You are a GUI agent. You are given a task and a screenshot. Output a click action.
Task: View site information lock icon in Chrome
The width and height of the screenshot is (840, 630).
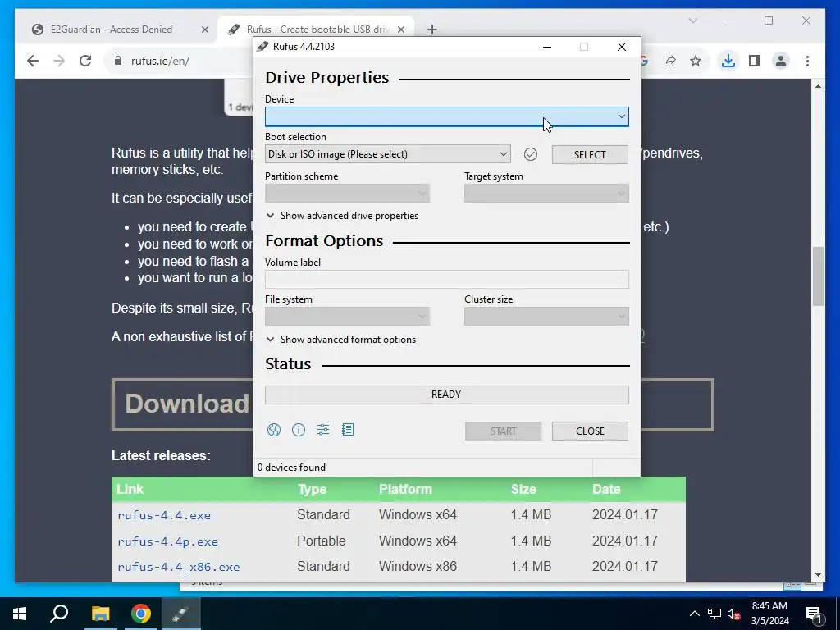(118, 61)
